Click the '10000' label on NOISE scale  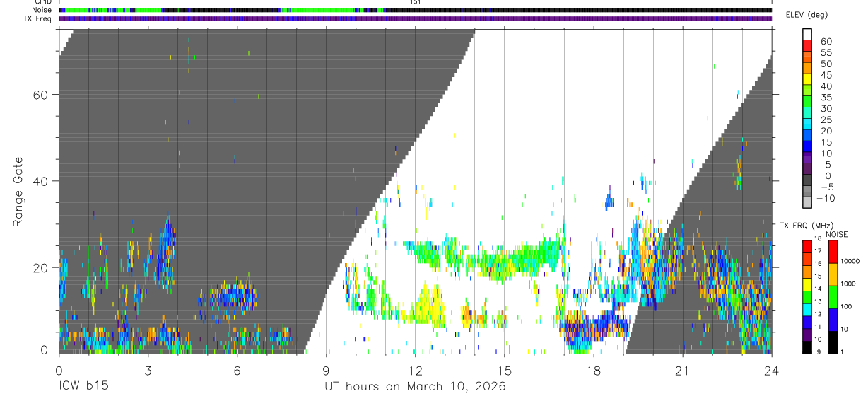[x=852, y=262]
